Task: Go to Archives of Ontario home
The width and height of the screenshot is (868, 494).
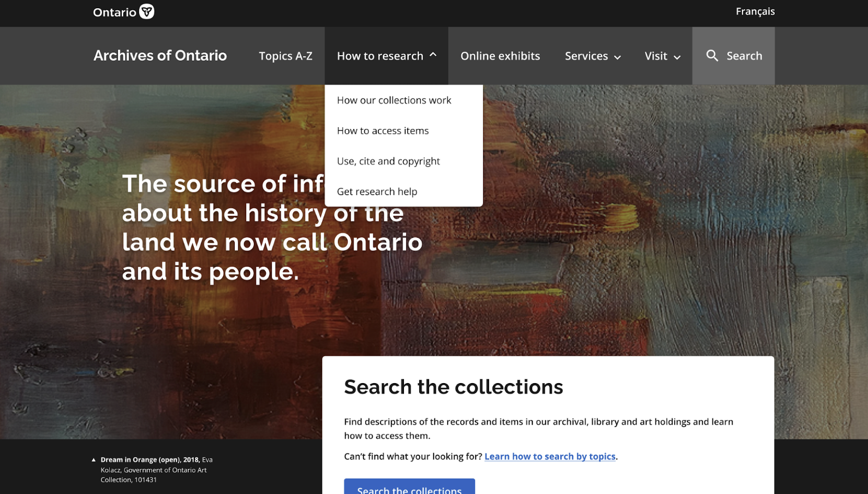Action: coord(160,55)
